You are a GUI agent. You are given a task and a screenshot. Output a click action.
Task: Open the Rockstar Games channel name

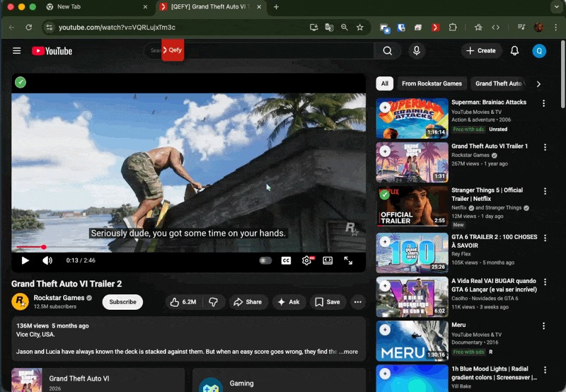coord(59,298)
